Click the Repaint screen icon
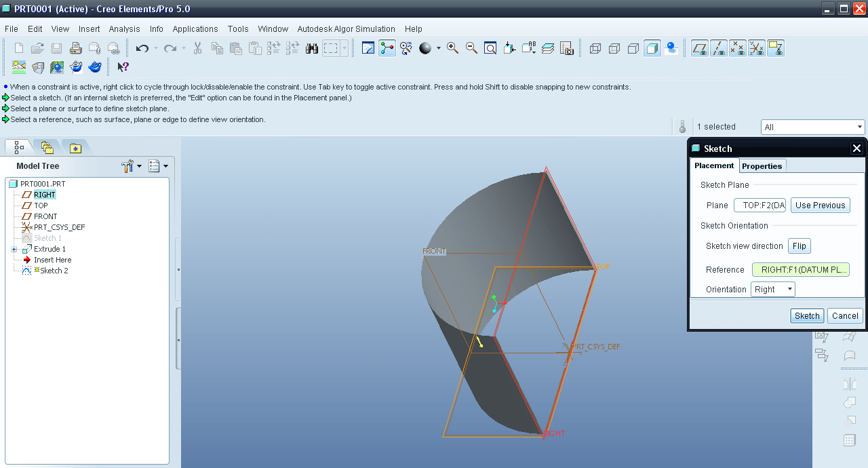Viewport: 868px width, 468px height. (368, 48)
